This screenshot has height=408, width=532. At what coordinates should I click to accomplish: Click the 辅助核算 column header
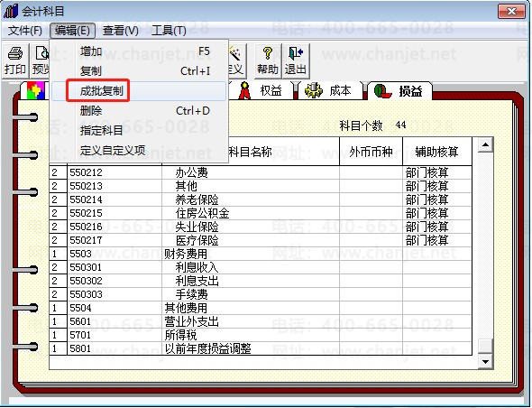[437, 152]
